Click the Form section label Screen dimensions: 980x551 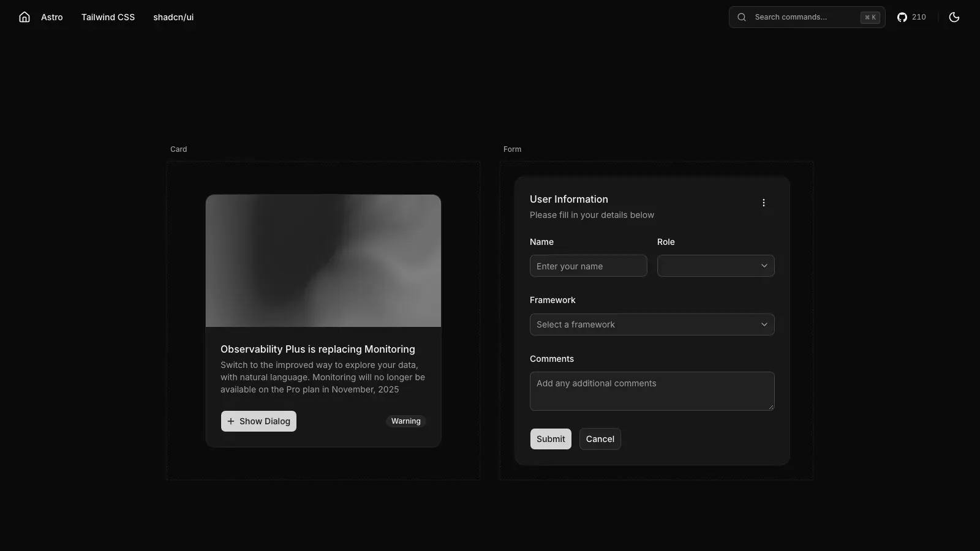(512, 149)
